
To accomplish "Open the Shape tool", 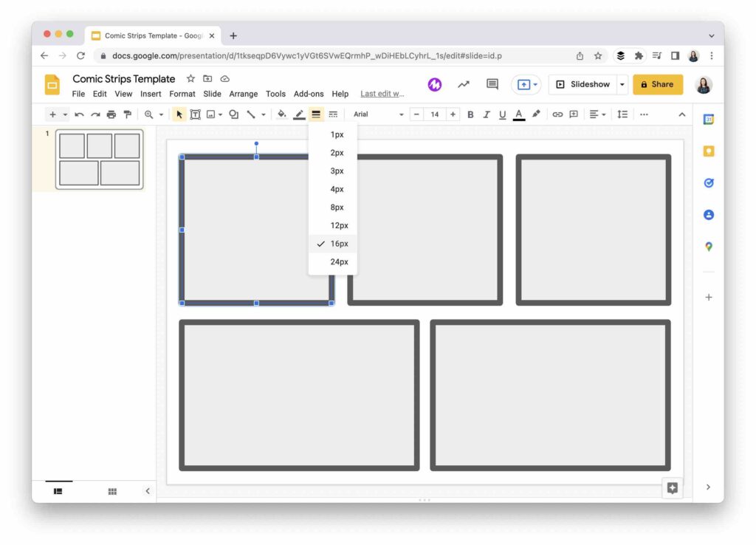I will 233,114.
